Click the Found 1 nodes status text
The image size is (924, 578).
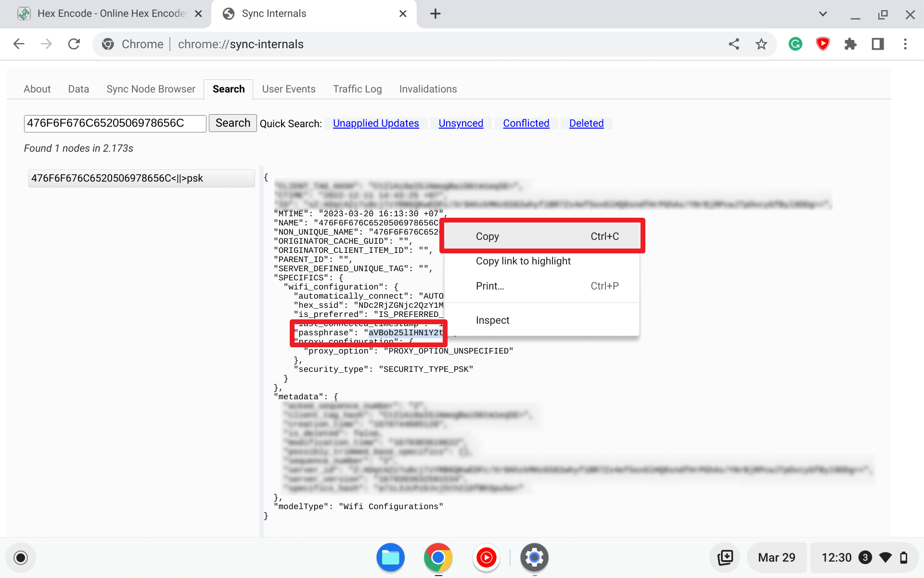point(78,148)
